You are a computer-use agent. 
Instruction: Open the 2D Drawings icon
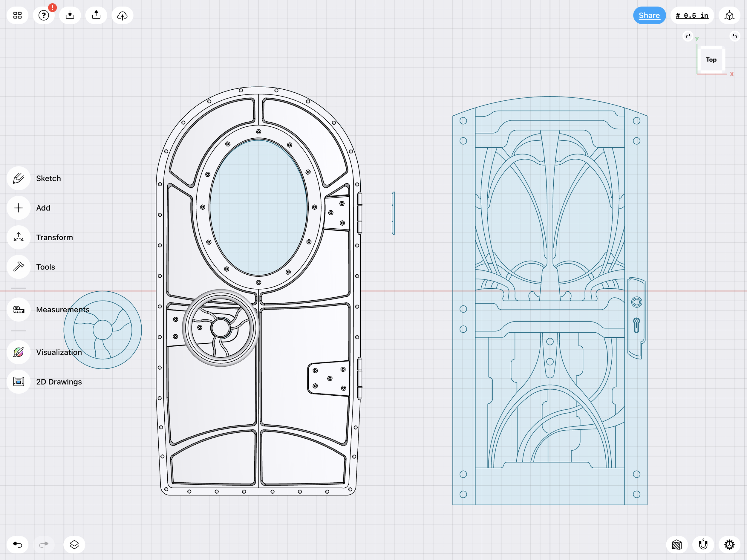click(19, 382)
